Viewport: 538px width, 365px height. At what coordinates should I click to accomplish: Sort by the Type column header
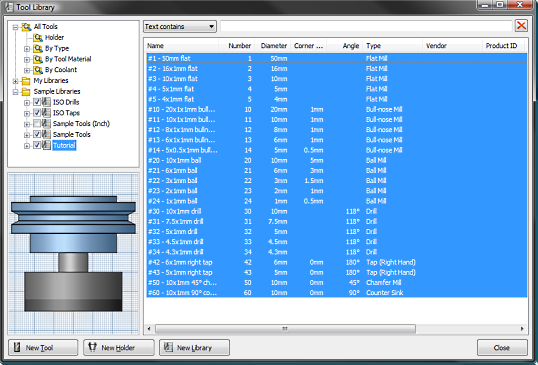pyautogui.click(x=393, y=46)
